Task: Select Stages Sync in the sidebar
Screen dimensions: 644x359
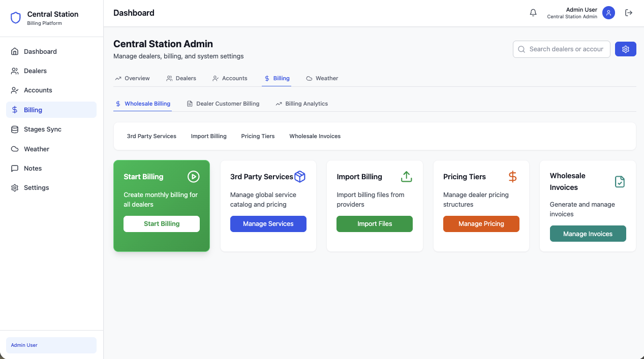Action: click(51, 129)
